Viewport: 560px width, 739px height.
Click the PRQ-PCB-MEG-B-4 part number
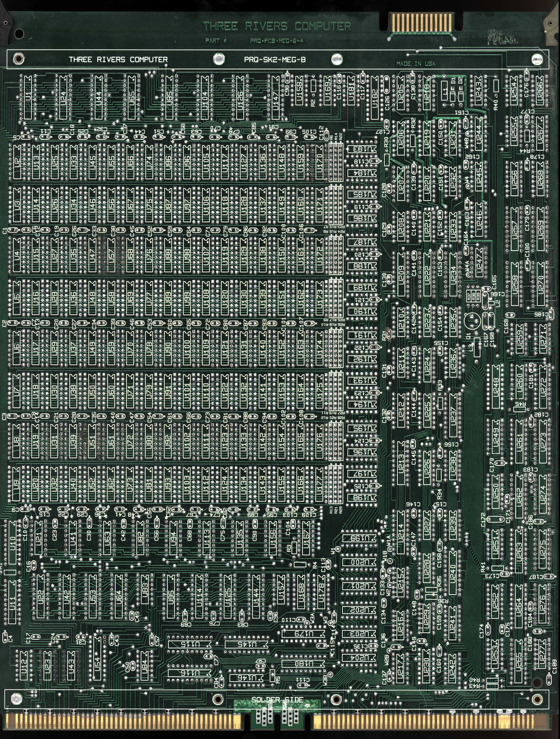[x=277, y=41]
